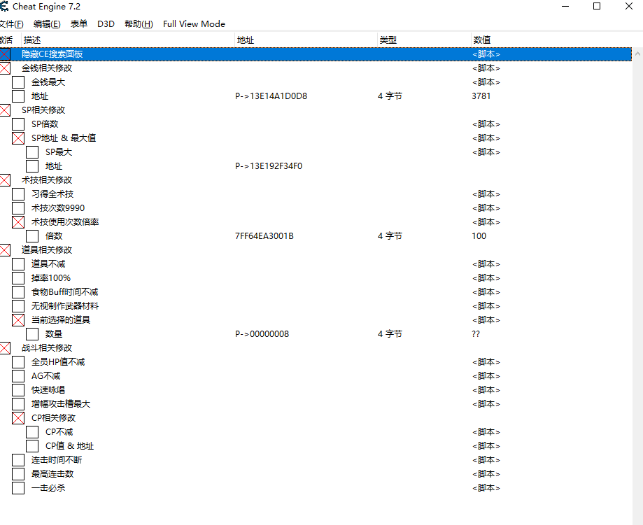The width and height of the screenshot is (643, 525).
Task: Enable the 道具不减 checkbox
Action: 18,264
